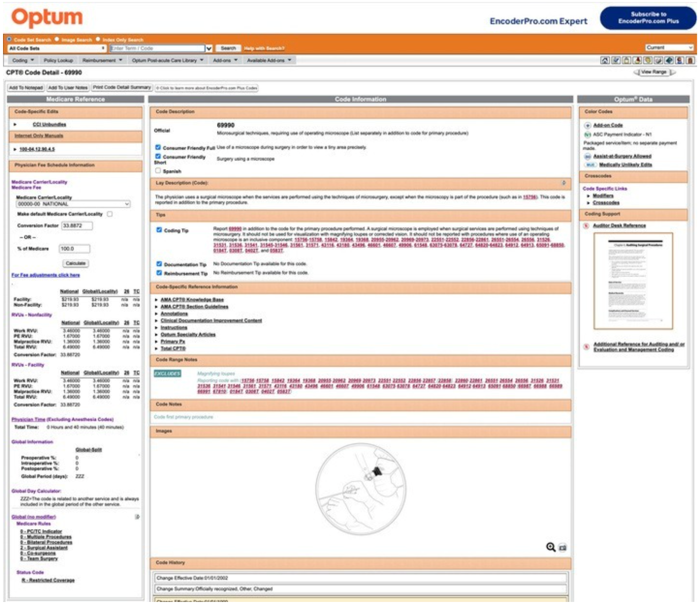The height and width of the screenshot is (606, 700).
Task: Open R - Restricted Coverage status link
Action: pyautogui.click(x=48, y=580)
